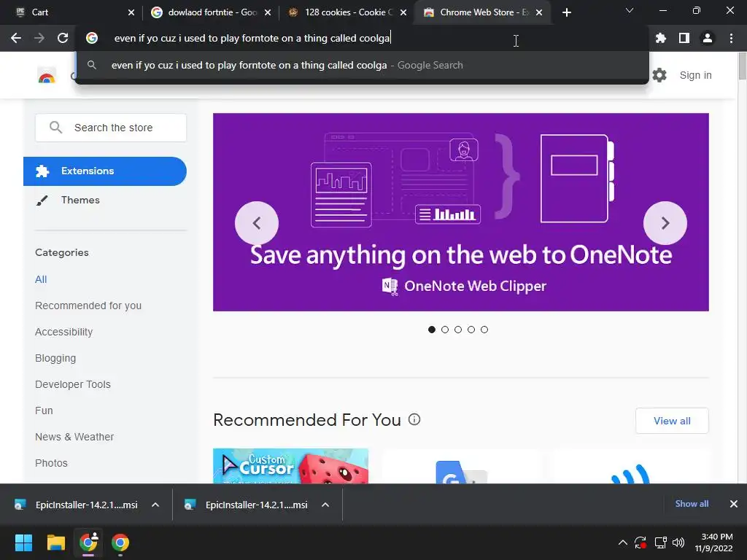
Task: Show next banner with right arrow
Action: click(x=665, y=223)
